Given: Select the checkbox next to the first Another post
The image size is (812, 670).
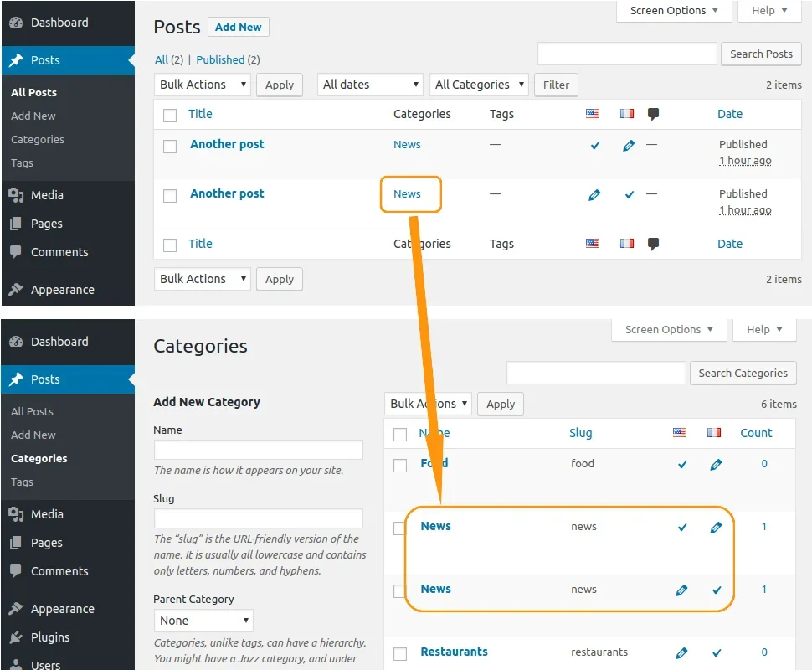Looking at the screenshot, I should [x=170, y=146].
